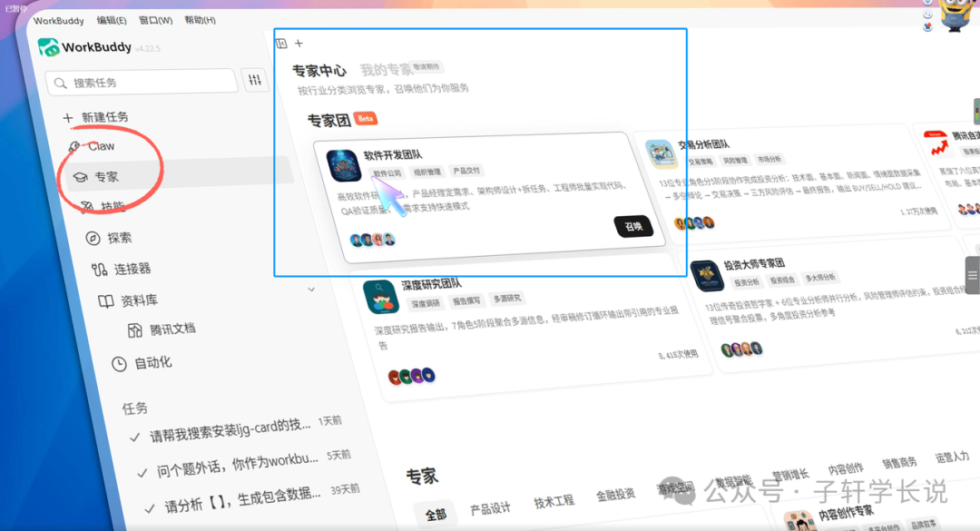Click the 深度研究团队 team avatar image

(380, 297)
